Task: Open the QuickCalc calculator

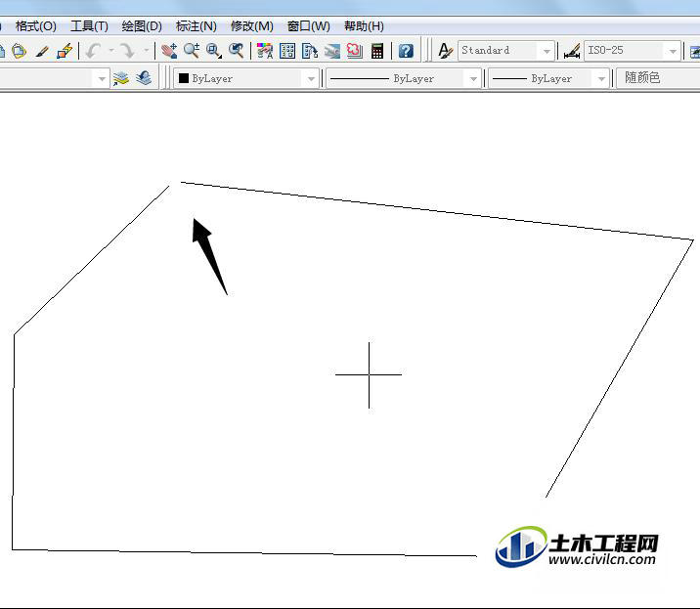Action: pyautogui.click(x=377, y=51)
